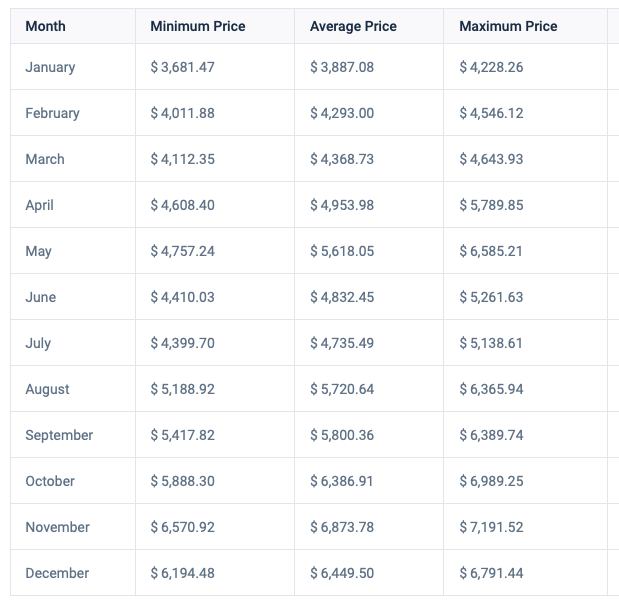Select July maximum price $ 5,138.61

pyautogui.click(x=491, y=343)
